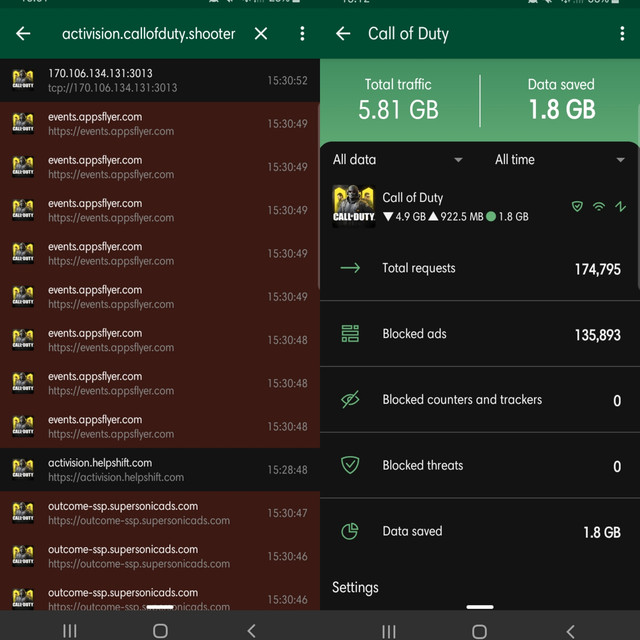
Task: Tap Call of Duty icon beside 170.106.134.131 entry
Action: pyautogui.click(x=23, y=79)
